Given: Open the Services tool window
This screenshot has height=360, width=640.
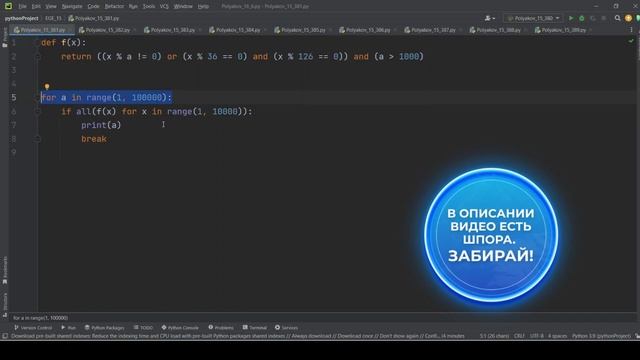Looking at the screenshot, I should pos(286,327).
